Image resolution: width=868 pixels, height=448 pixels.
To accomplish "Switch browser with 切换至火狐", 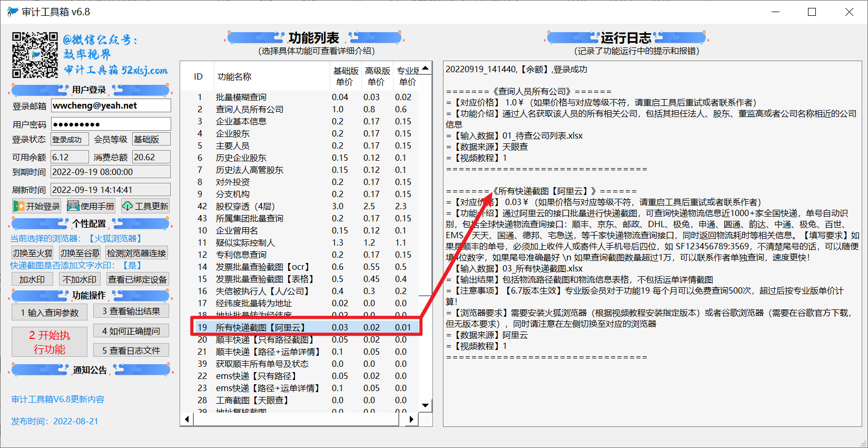I will [32, 253].
